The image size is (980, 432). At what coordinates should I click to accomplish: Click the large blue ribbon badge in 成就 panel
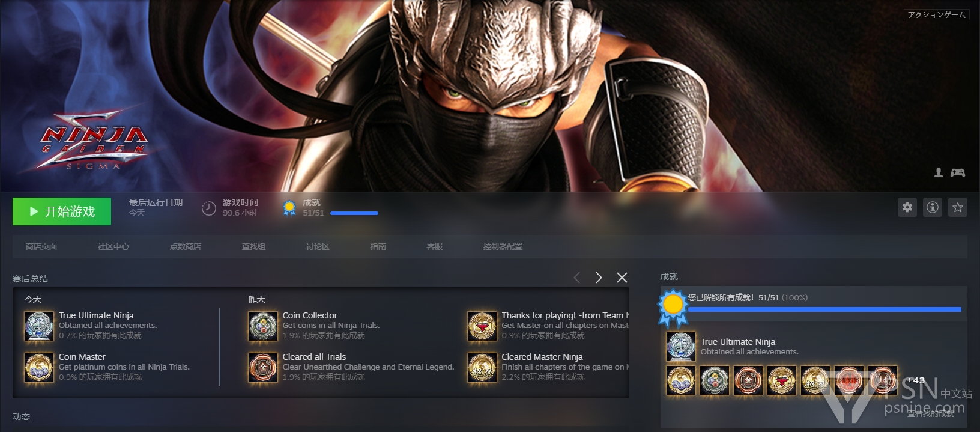click(673, 306)
